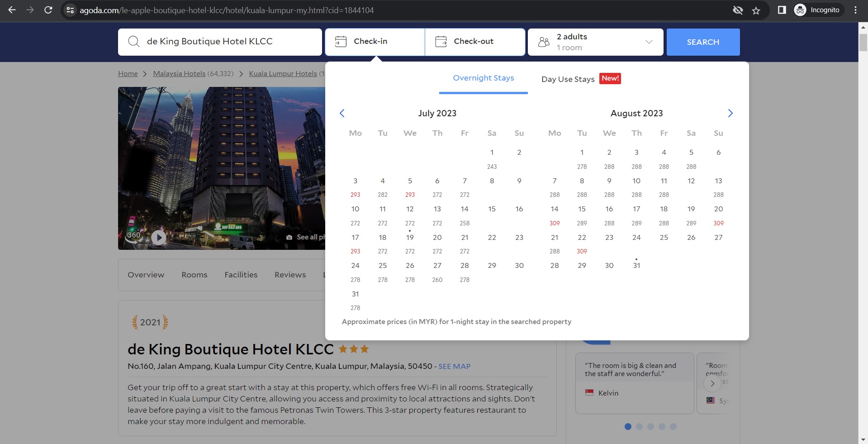This screenshot has height=444, width=868.
Task: Click the magnifier icon in the hotel search box
Action: 133,42
